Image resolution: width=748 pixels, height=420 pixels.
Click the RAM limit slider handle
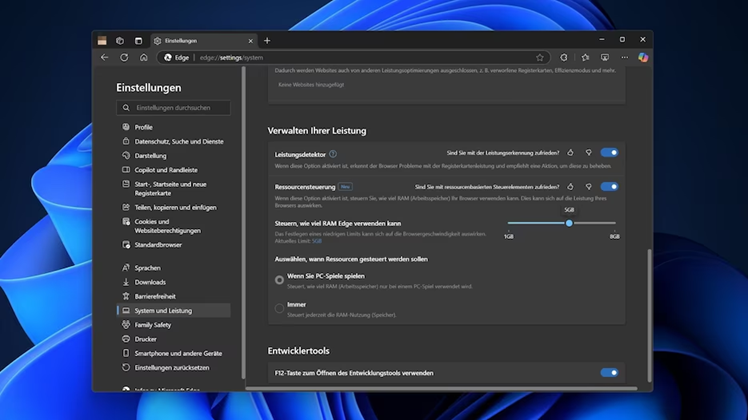click(x=569, y=223)
